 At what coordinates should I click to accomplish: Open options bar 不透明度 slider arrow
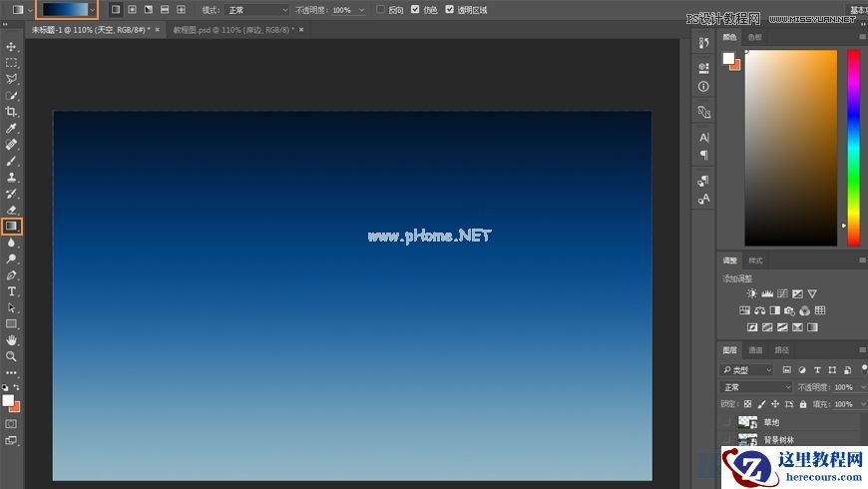coord(361,10)
